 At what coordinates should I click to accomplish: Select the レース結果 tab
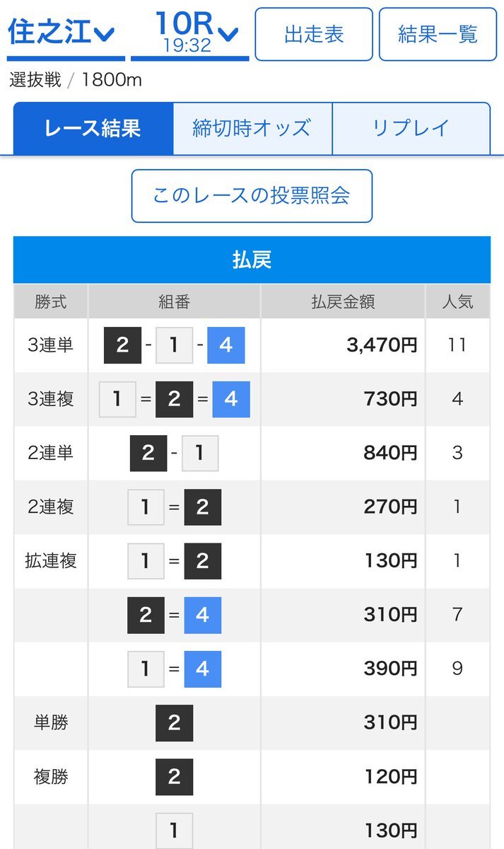click(x=93, y=128)
